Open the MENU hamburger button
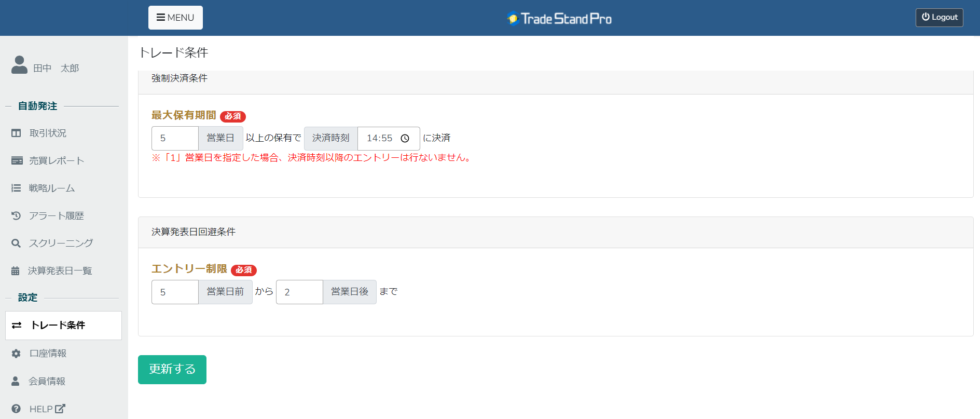 coord(175,18)
